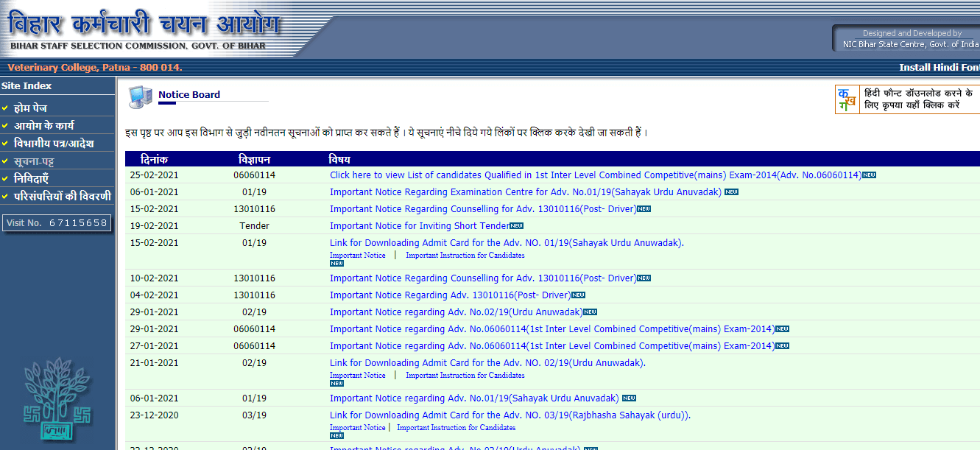Viewport: 980px width, 450px height.
Task: Open परिसंपत्तियों की विवरणी sidebar link
Action: click(x=63, y=197)
